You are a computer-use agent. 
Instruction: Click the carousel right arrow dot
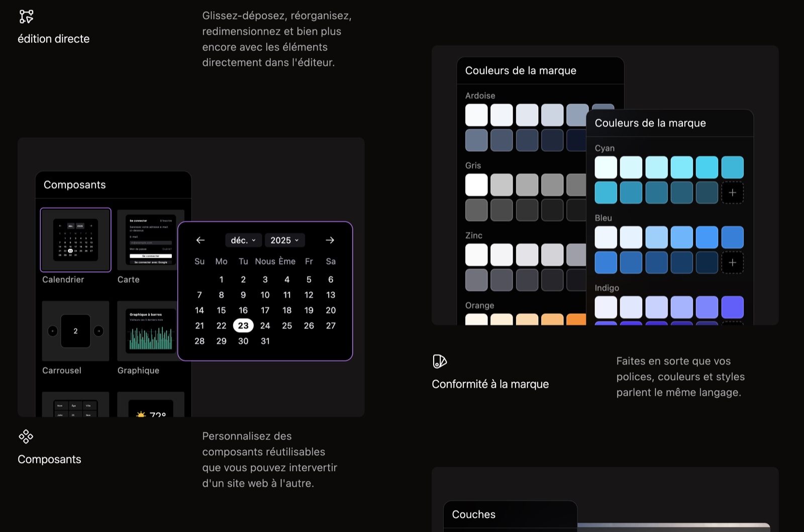click(98, 331)
